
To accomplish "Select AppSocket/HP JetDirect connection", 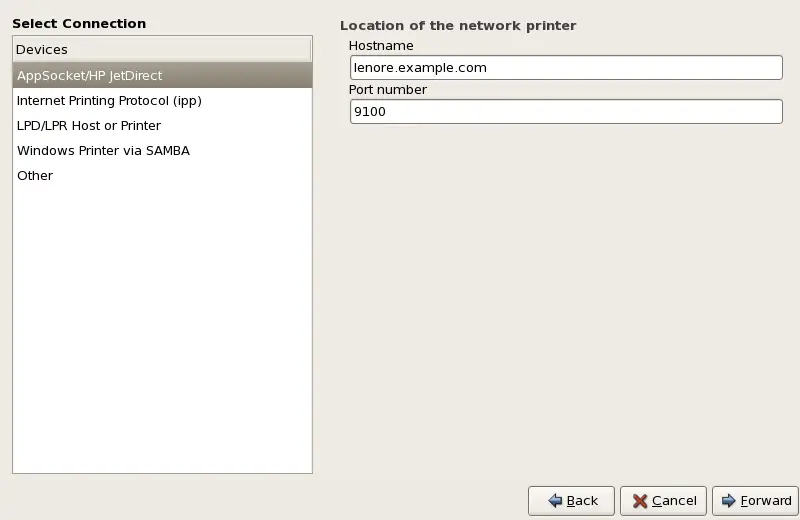I will click(x=89, y=76).
